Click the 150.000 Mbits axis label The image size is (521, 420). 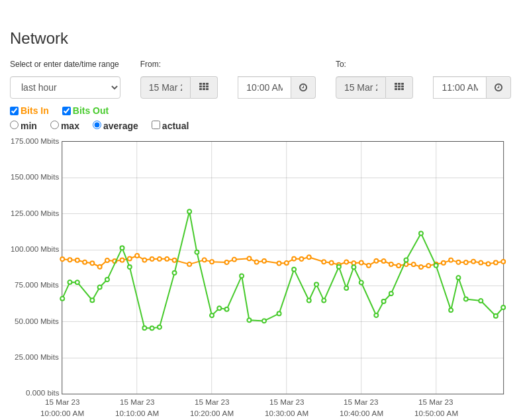tap(35, 177)
